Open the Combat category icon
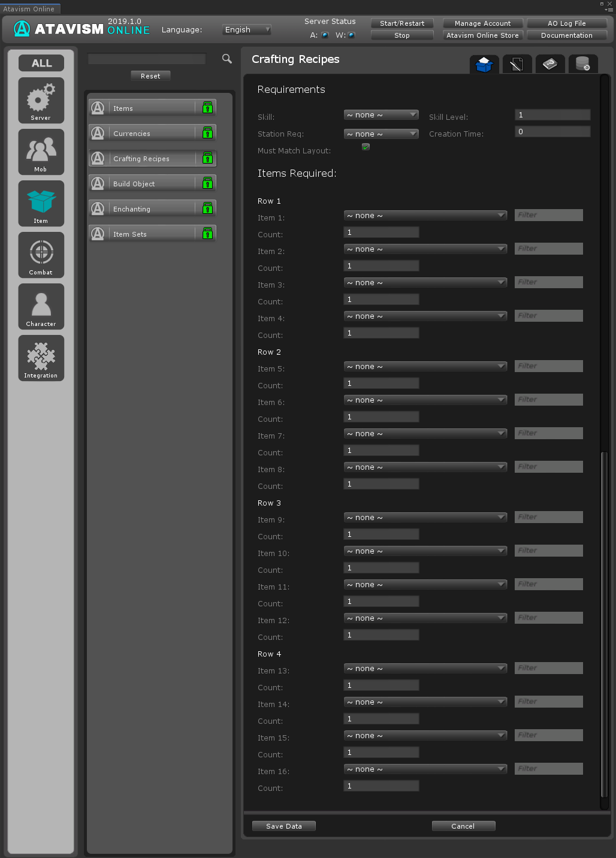This screenshot has width=616, height=858. coord(41,255)
